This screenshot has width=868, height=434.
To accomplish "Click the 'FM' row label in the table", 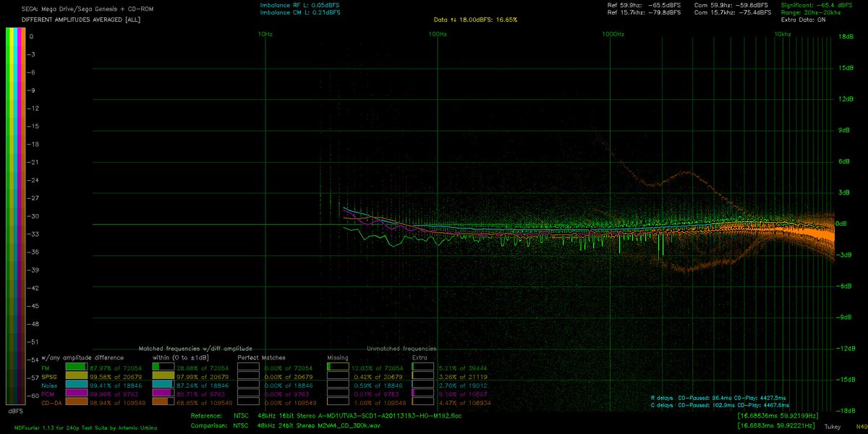I will click(x=46, y=367).
